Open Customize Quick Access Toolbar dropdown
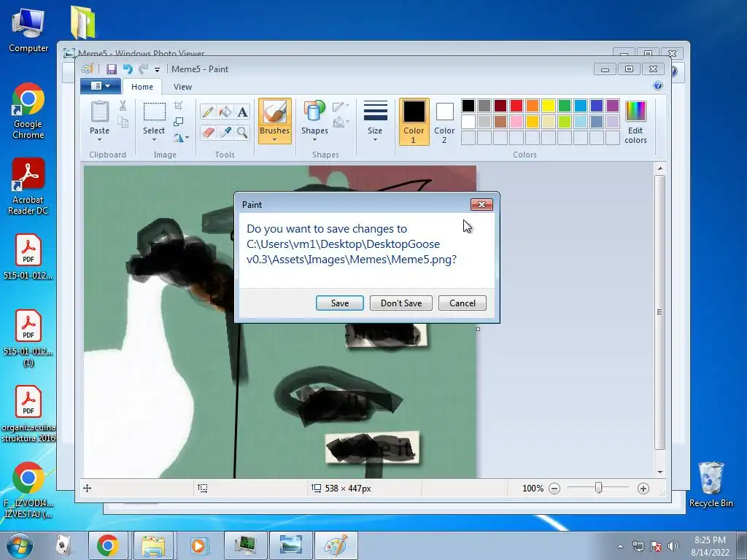747x560 pixels. [x=157, y=69]
